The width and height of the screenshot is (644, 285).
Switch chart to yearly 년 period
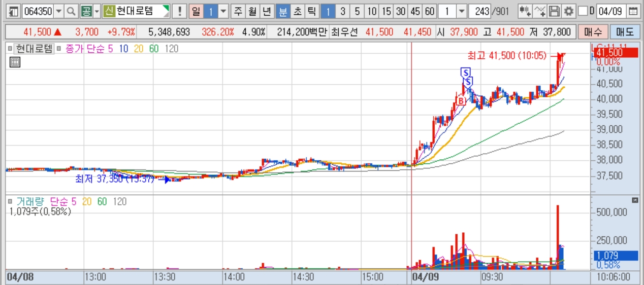coord(267,11)
